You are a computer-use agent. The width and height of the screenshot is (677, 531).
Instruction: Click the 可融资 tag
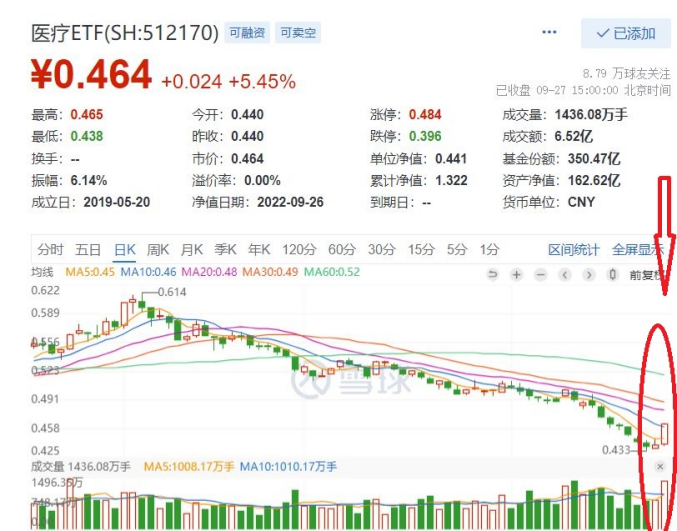[247, 33]
